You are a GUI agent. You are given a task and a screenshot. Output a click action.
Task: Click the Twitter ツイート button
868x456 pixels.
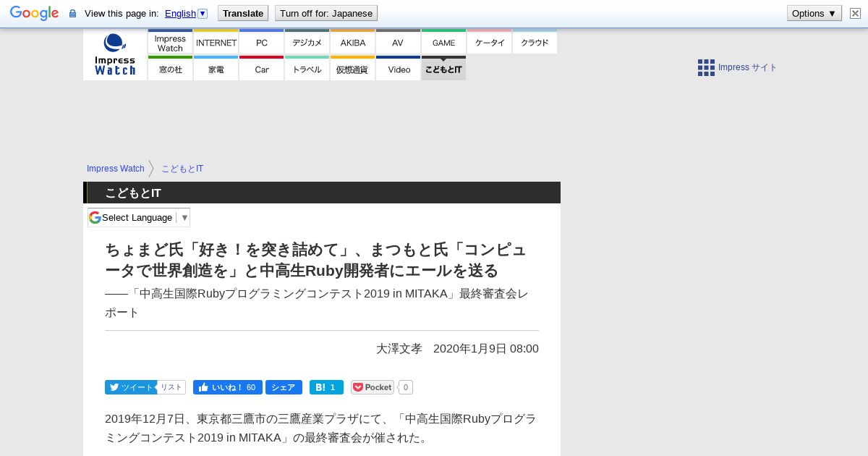point(130,387)
